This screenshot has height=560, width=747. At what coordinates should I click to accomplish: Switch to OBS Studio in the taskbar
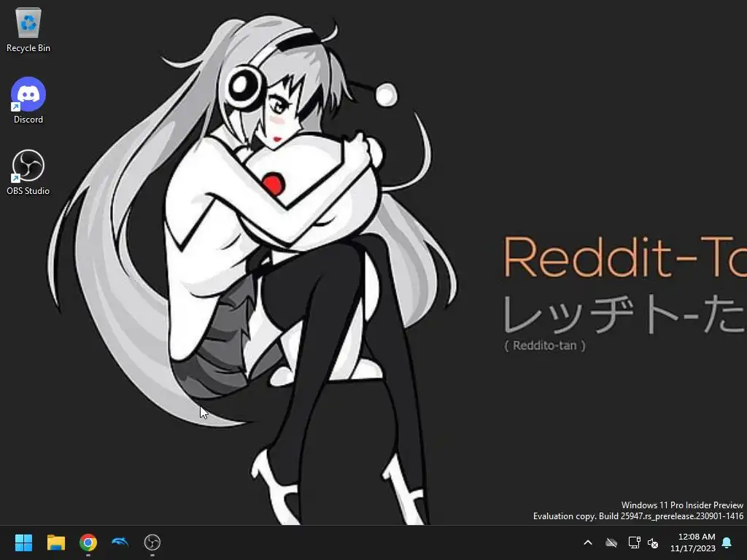pos(152,542)
